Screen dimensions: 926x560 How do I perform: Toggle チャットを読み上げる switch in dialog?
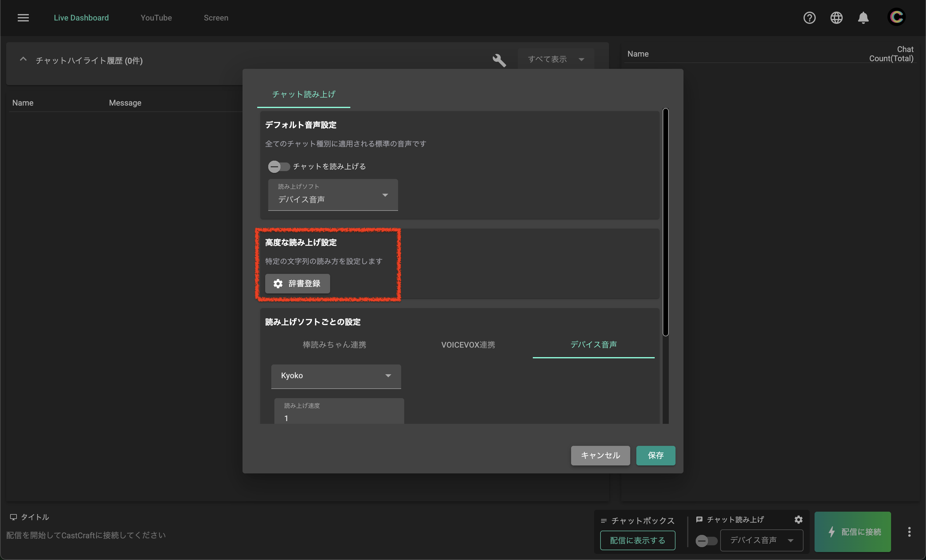pos(278,166)
